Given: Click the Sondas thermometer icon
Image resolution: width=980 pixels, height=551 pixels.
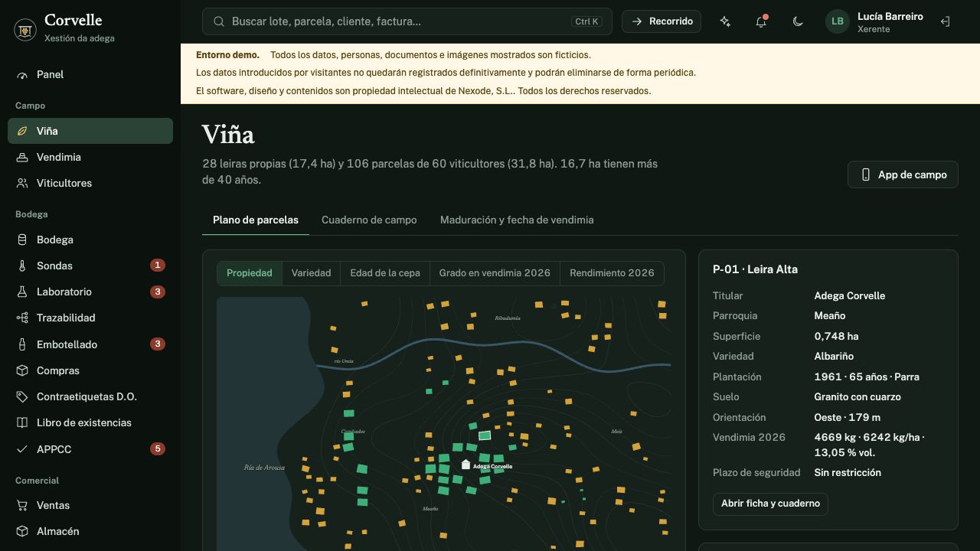Looking at the screenshot, I should point(22,266).
